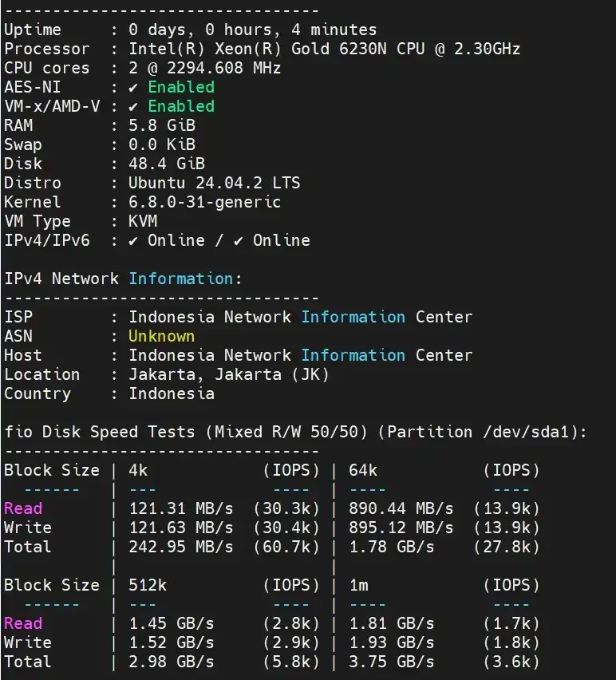Viewport: 616px width, 680px height.
Task: Click the 4k write speed '121.63 MB/s'
Action: [181, 528]
